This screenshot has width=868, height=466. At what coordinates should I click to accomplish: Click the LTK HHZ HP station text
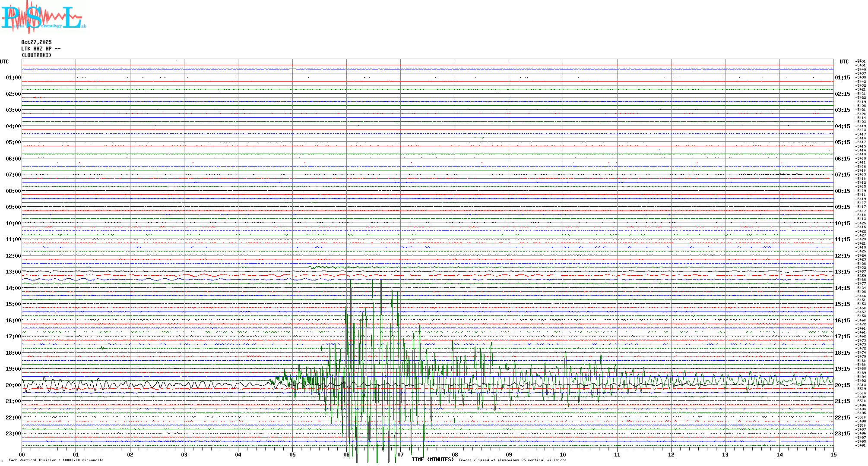pyautogui.click(x=41, y=49)
